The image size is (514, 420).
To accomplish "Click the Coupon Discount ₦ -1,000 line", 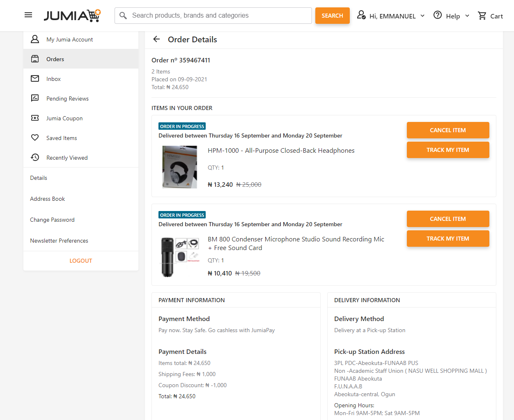I will click(193, 385).
